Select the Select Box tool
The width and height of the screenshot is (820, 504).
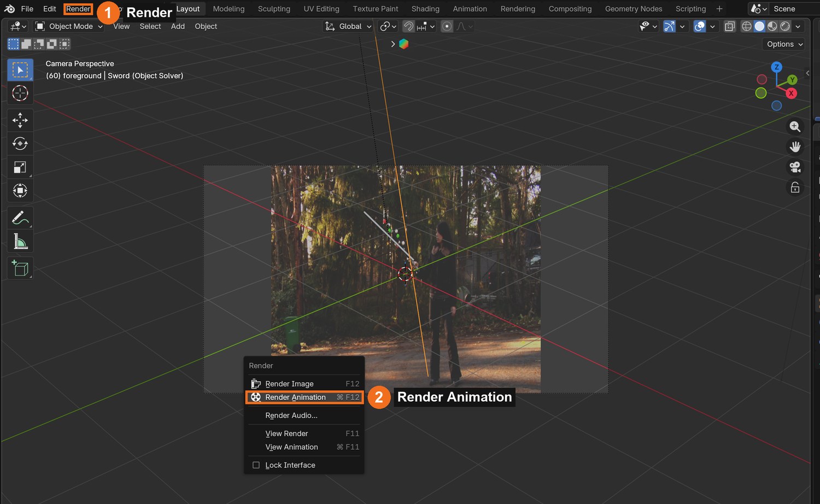(x=20, y=70)
